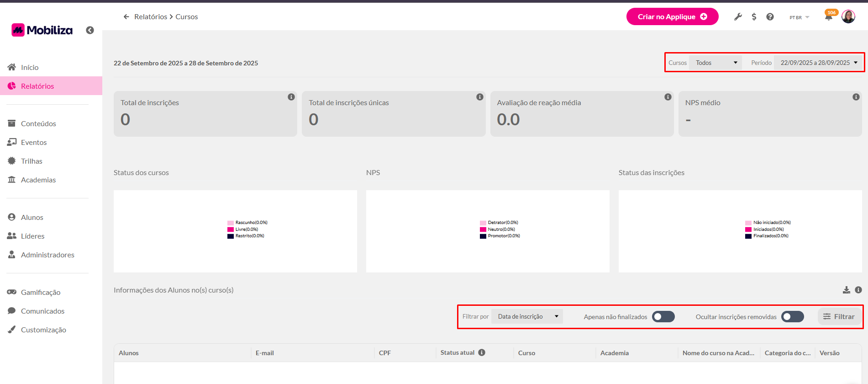
Task: Open the user profile avatar
Action: [x=848, y=17]
